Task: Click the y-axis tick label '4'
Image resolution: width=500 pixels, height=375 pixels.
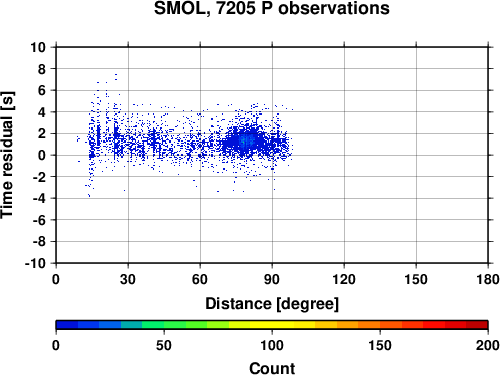Action: click(x=42, y=112)
